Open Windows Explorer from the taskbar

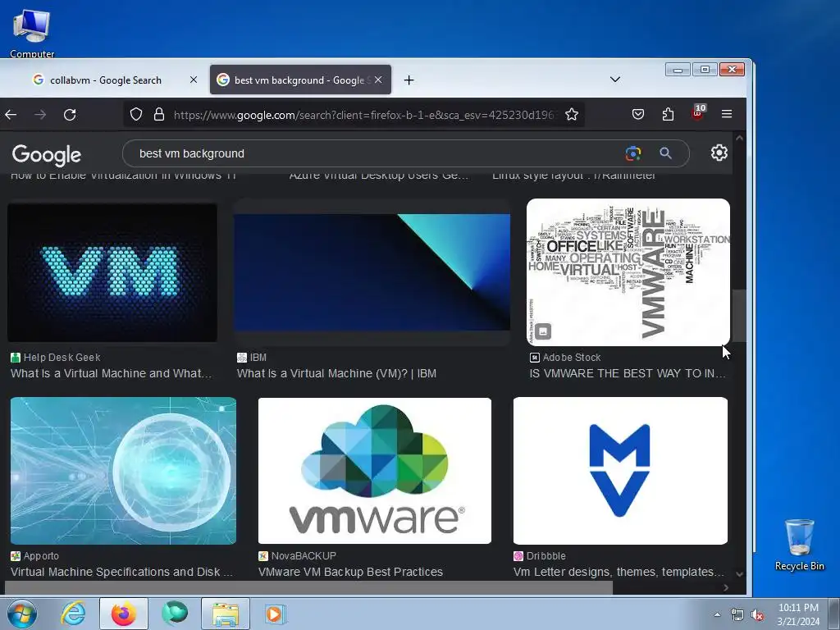[x=226, y=614]
